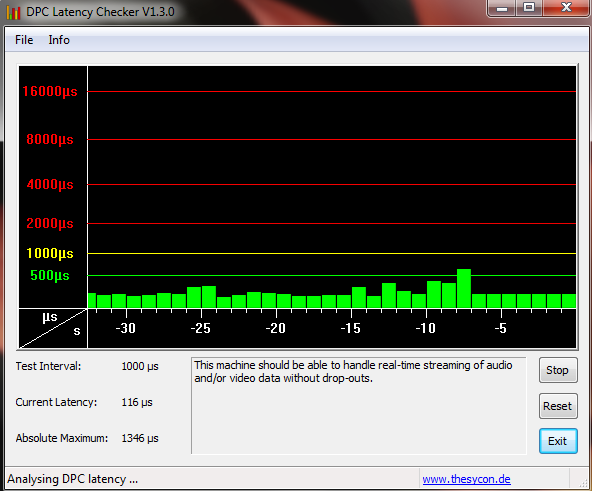
Task: Open the www.thesycon.de link
Action: coord(466,479)
